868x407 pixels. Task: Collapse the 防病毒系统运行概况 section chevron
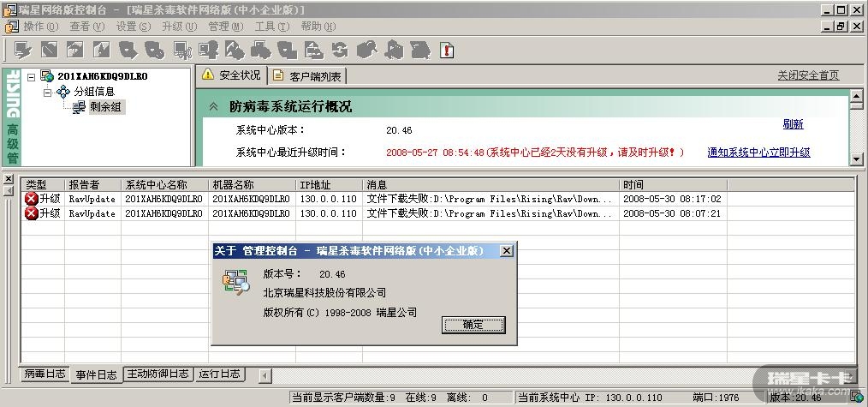click(214, 107)
